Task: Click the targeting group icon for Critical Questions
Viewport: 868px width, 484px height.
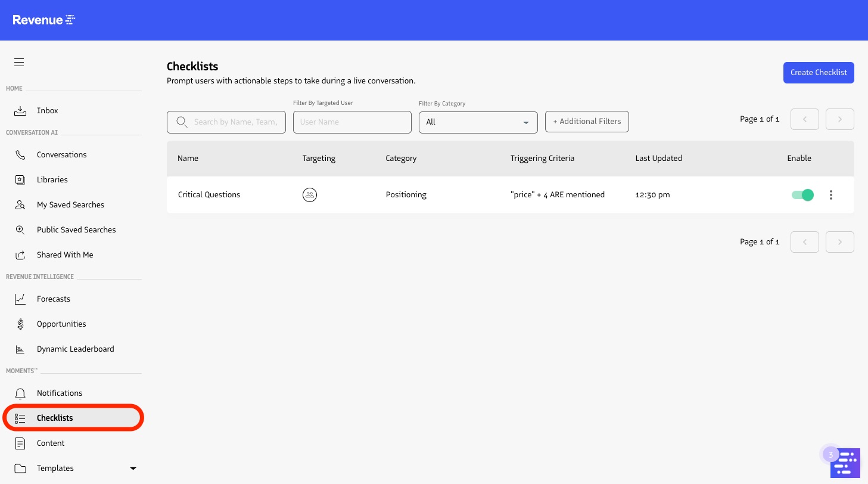Action: 309,194
